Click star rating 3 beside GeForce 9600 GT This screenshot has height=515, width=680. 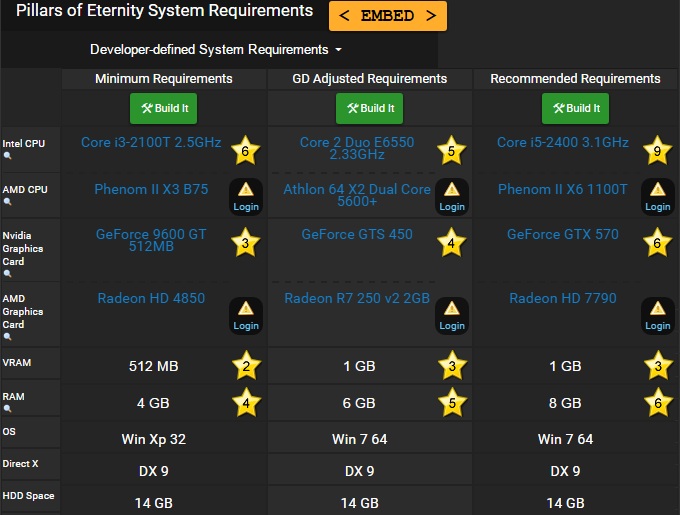[245, 242]
